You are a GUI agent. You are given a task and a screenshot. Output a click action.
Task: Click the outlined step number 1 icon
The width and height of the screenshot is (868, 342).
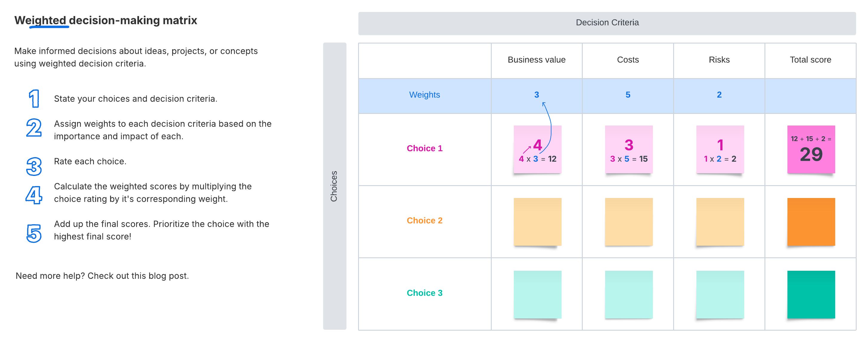pyautogui.click(x=34, y=99)
